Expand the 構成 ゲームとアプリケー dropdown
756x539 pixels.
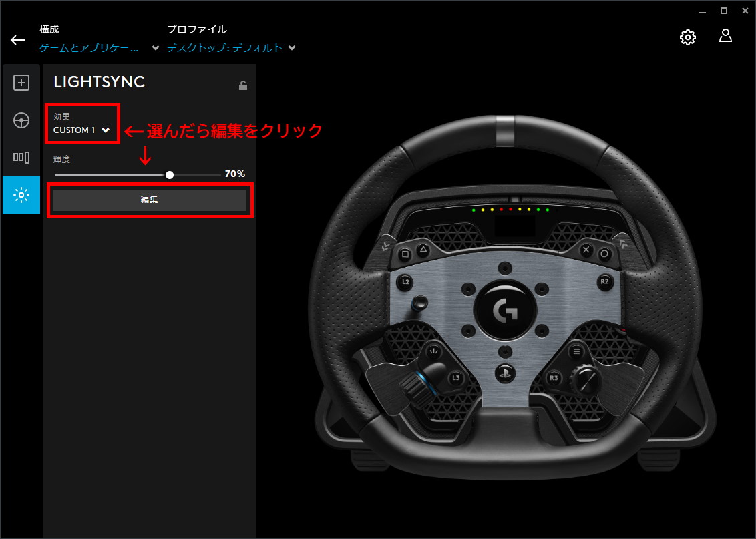pyautogui.click(x=99, y=47)
